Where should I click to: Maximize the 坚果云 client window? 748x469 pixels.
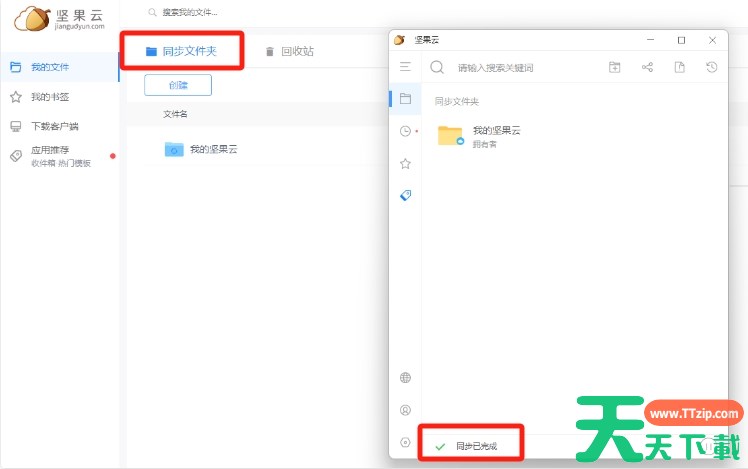pos(681,41)
